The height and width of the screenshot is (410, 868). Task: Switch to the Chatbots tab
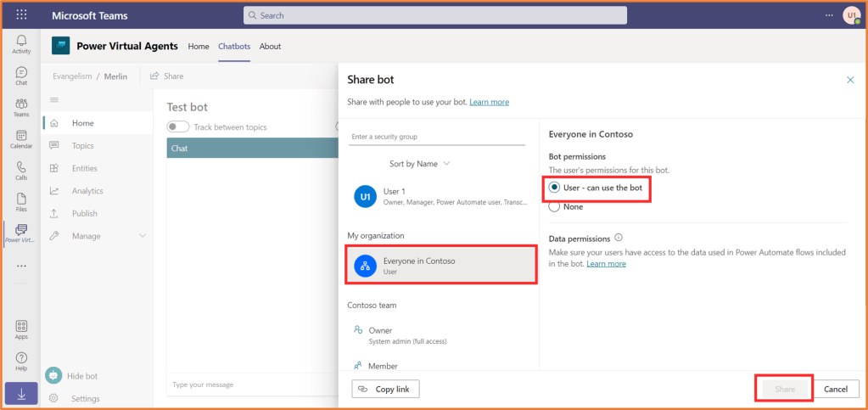click(x=234, y=47)
